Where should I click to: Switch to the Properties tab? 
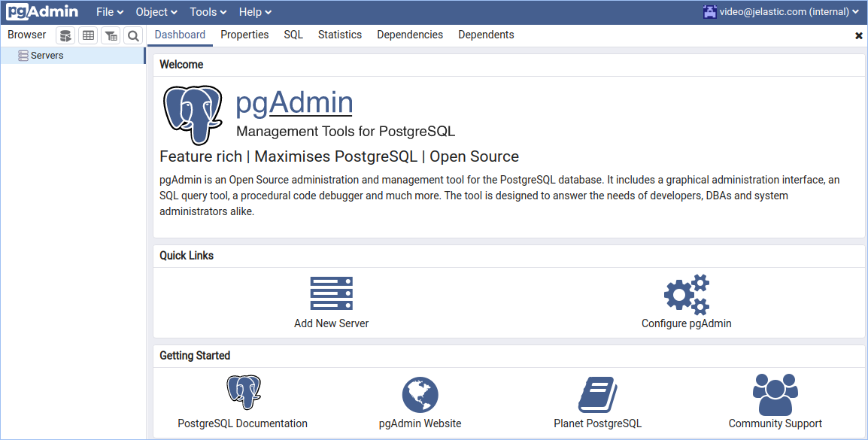click(x=244, y=35)
